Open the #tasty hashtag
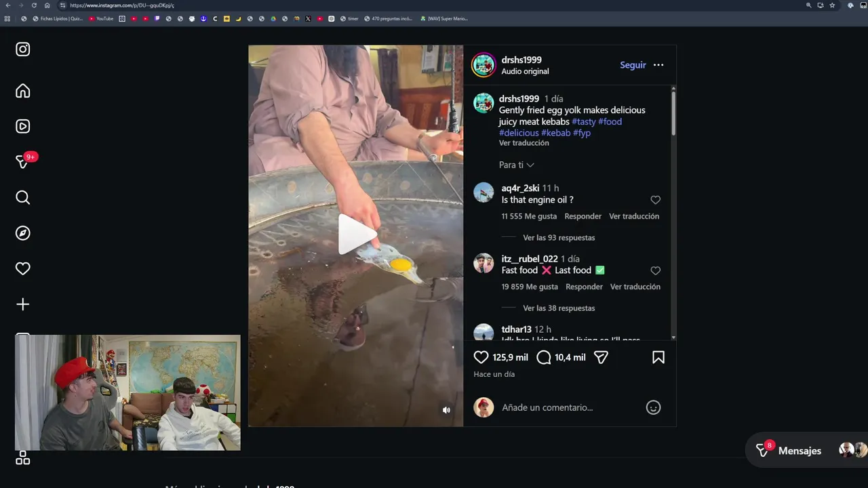This screenshot has height=488, width=868. (x=583, y=121)
